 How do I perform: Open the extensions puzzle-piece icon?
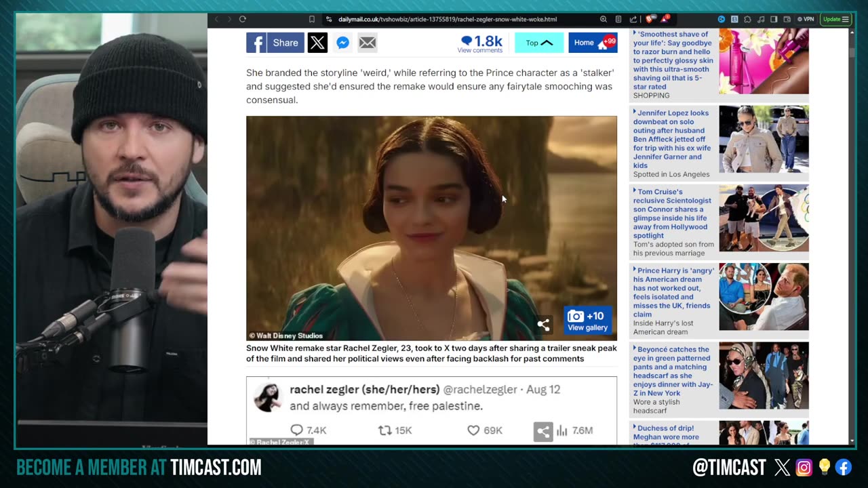747,20
